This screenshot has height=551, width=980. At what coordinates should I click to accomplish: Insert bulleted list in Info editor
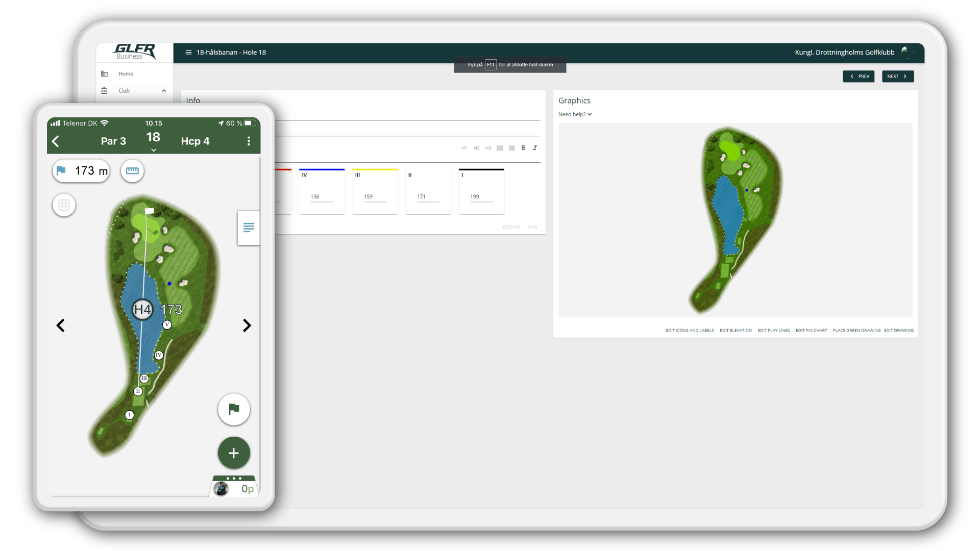click(511, 148)
